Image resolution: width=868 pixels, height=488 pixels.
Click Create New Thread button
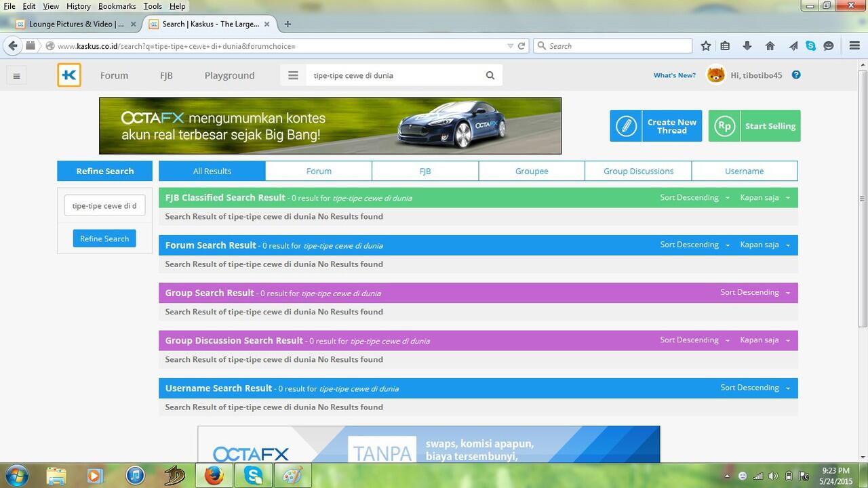click(x=655, y=126)
